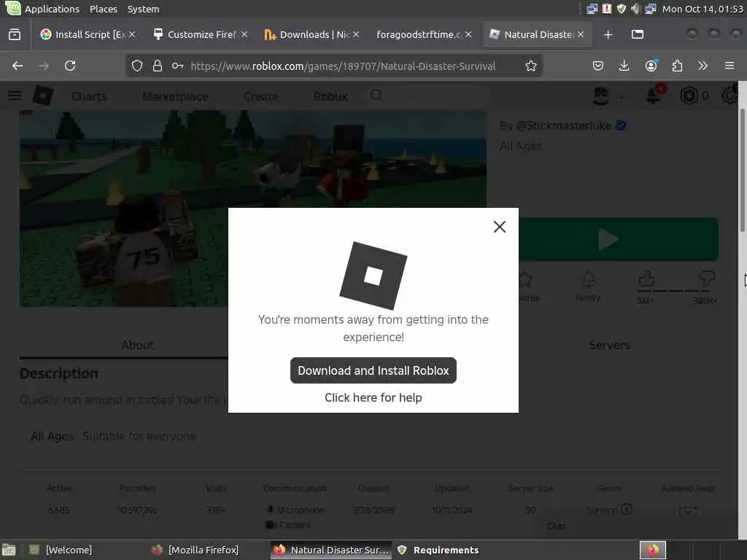Screen dimensions: 747x560
Task: Open Marketplace in Roblox navigation
Action: point(175,97)
